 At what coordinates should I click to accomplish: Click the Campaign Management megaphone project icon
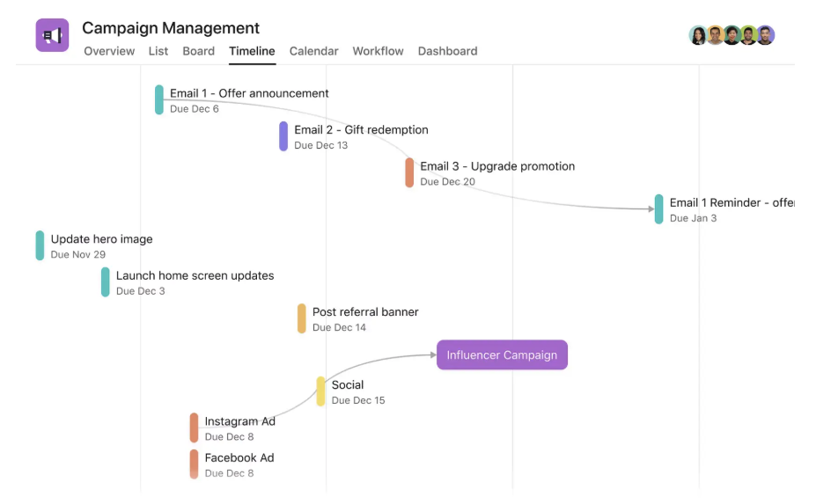coord(52,35)
